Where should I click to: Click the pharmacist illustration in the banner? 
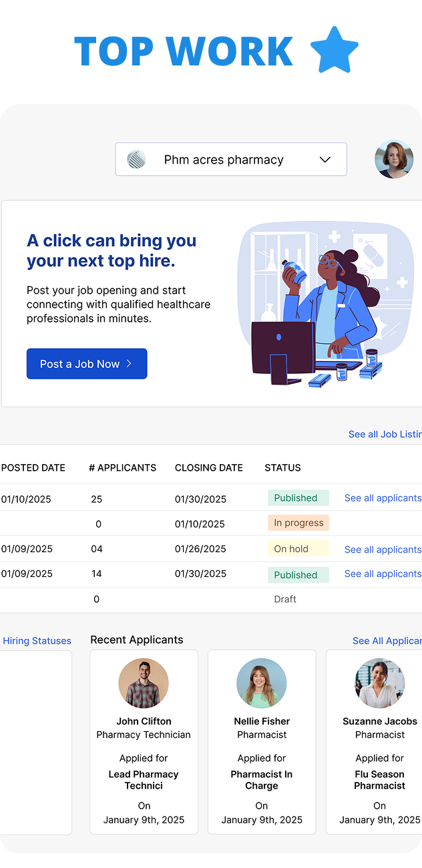point(326,304)
